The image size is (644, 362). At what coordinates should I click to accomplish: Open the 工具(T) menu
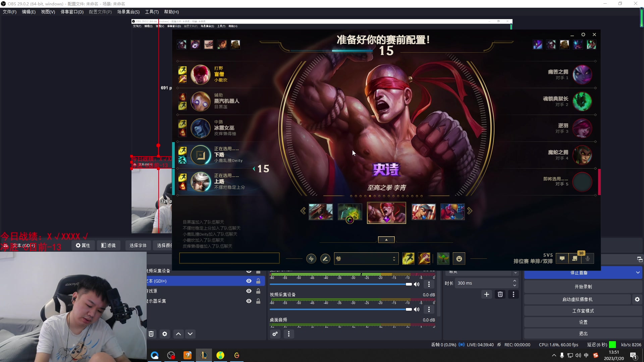click(152, 12)
